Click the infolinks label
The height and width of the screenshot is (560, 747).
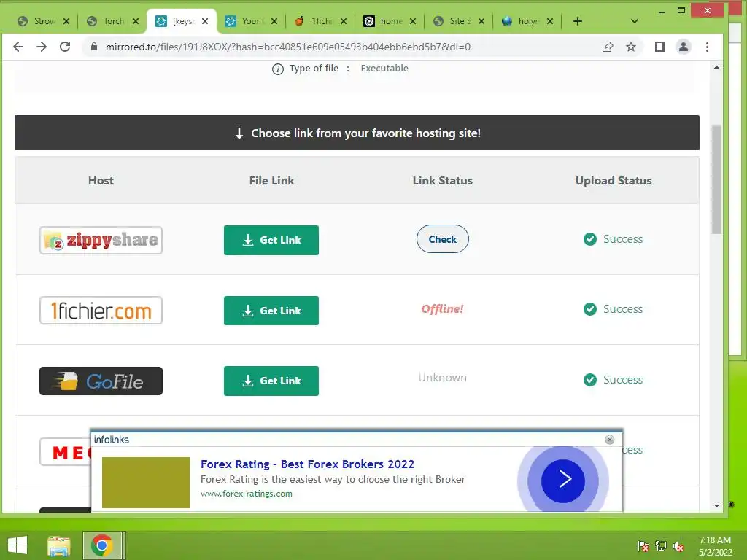pos(112,440)
